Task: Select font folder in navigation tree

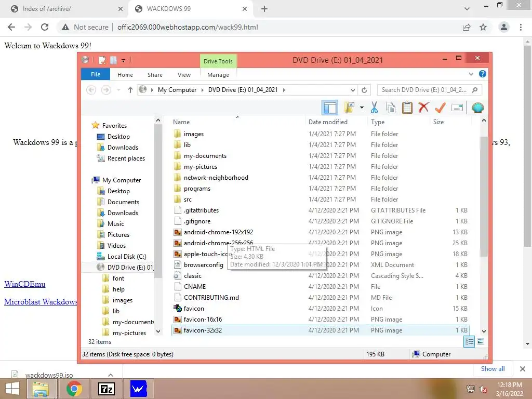Action: pyautogui.click(x=118, y=278)
